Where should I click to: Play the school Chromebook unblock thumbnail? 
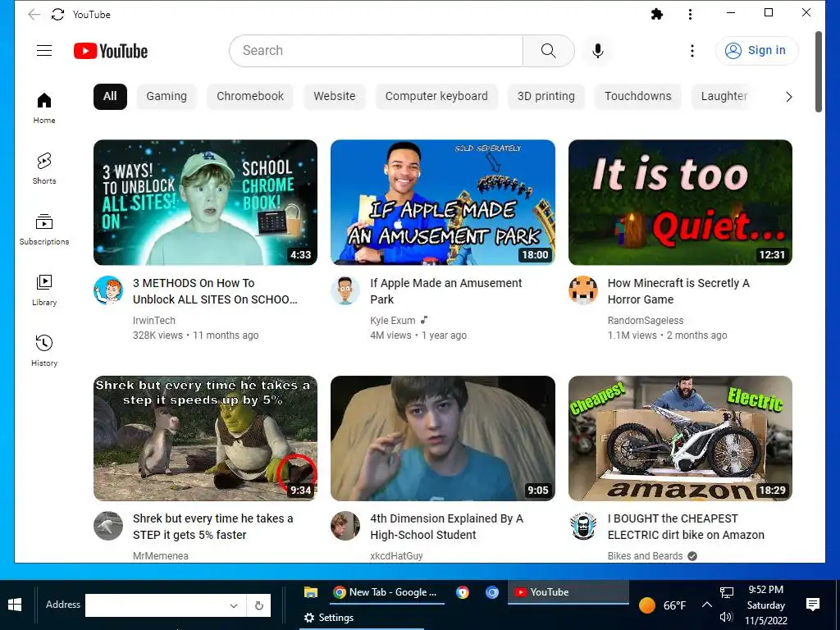click(205, 203)
